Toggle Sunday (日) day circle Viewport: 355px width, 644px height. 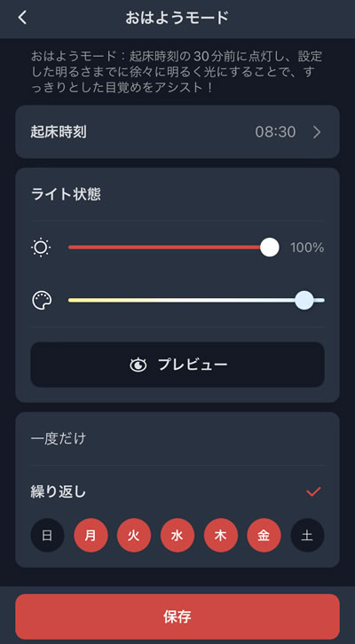(47, 536)
